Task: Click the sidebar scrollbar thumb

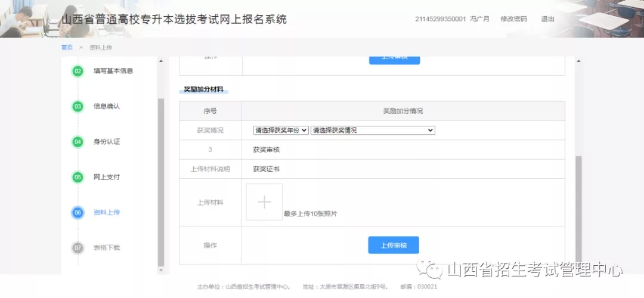Action: [160, 182]
